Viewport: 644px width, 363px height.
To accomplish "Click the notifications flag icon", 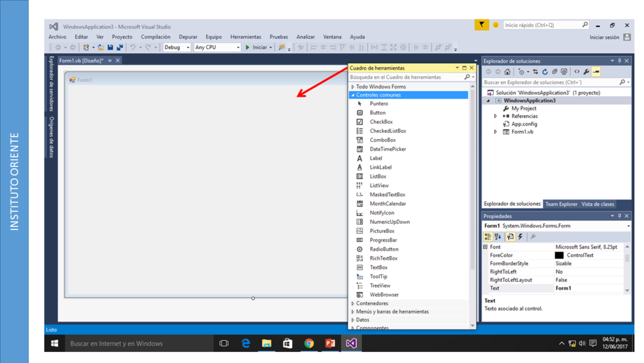I will [482, 25].
